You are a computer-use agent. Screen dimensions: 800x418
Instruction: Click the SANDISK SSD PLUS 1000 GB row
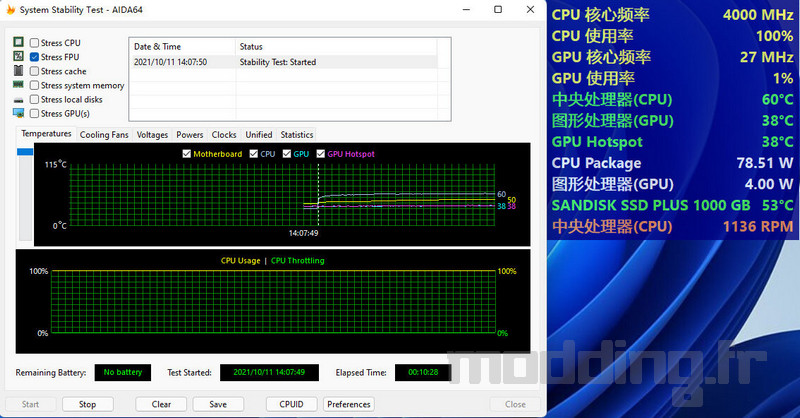click(672, 205)
